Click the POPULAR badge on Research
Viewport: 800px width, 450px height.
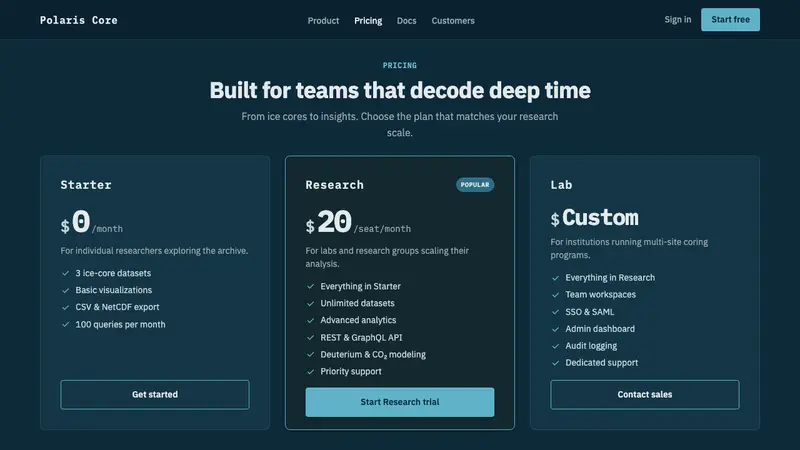(474, 185)
